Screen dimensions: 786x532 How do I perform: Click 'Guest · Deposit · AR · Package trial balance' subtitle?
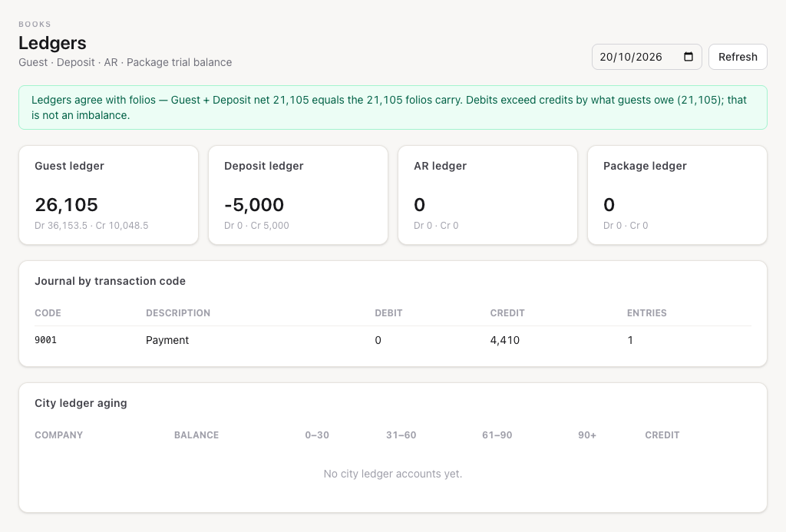coord(125,62)
